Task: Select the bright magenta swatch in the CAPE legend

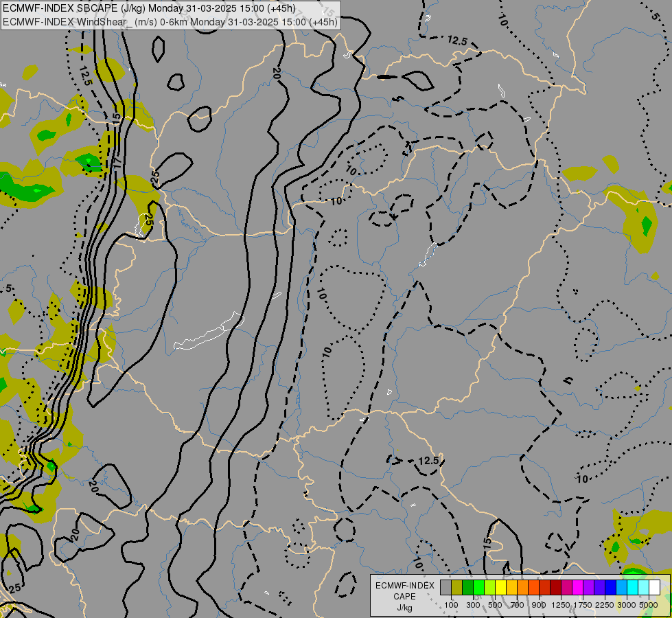Action: [x=578, y=587]
